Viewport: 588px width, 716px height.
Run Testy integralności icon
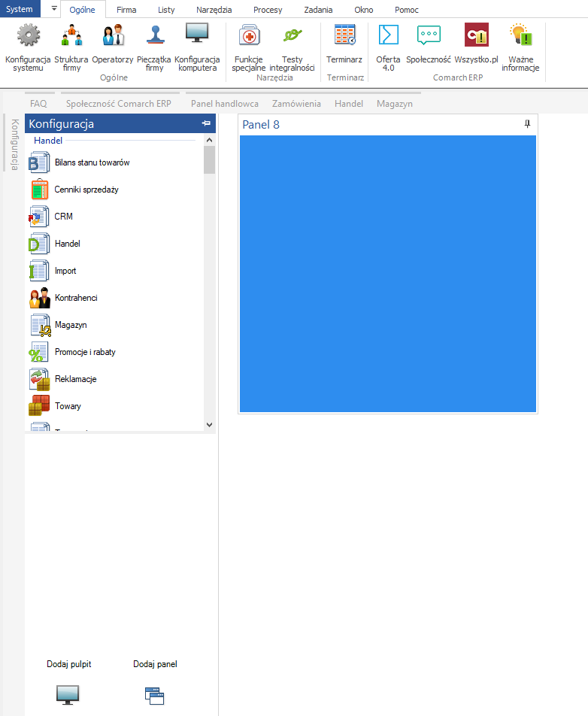click(x=292, y=35)
